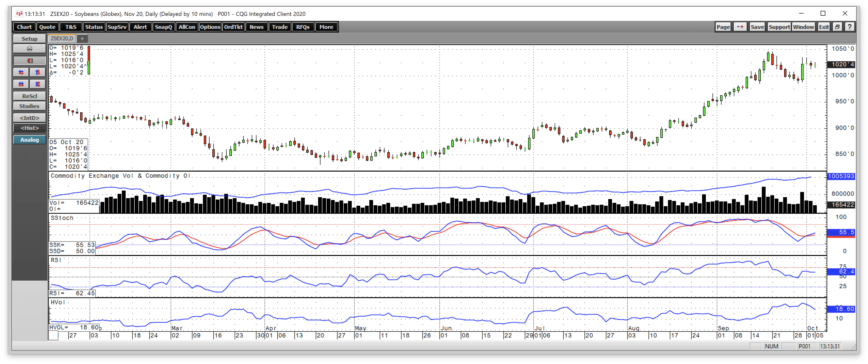Click the RSI study title
This screenshot has width=868, height=364.
56,260
